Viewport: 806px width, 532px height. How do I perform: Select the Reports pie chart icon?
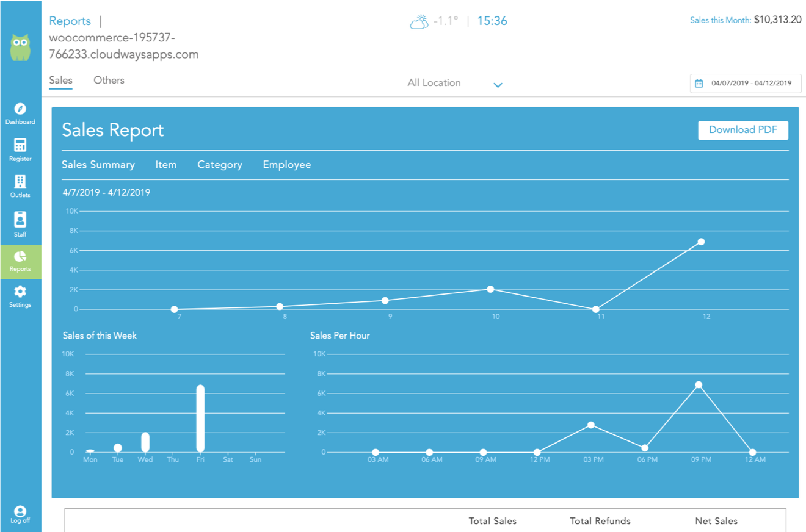20,256
